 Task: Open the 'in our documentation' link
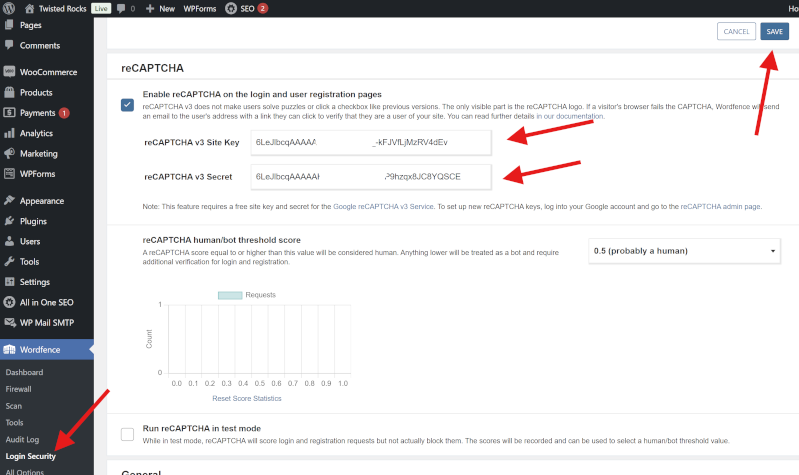570,116
